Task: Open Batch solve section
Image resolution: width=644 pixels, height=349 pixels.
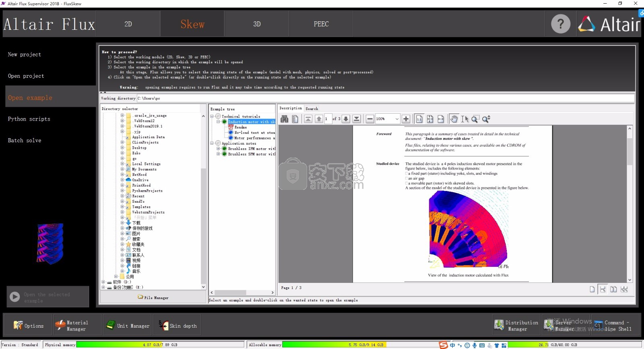Action: coord(25,140)
